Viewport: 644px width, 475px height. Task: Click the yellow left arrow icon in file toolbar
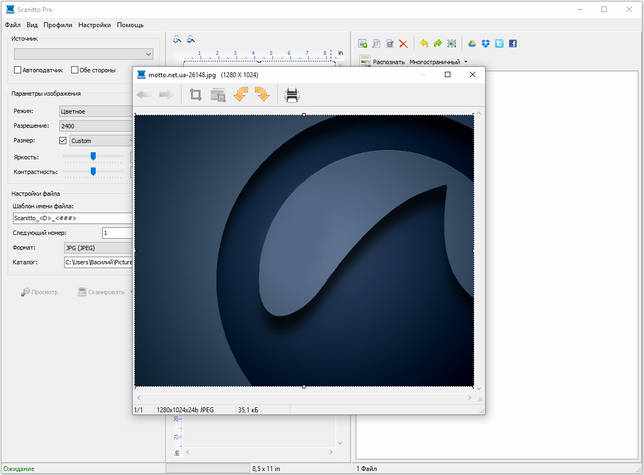point(424,43)
